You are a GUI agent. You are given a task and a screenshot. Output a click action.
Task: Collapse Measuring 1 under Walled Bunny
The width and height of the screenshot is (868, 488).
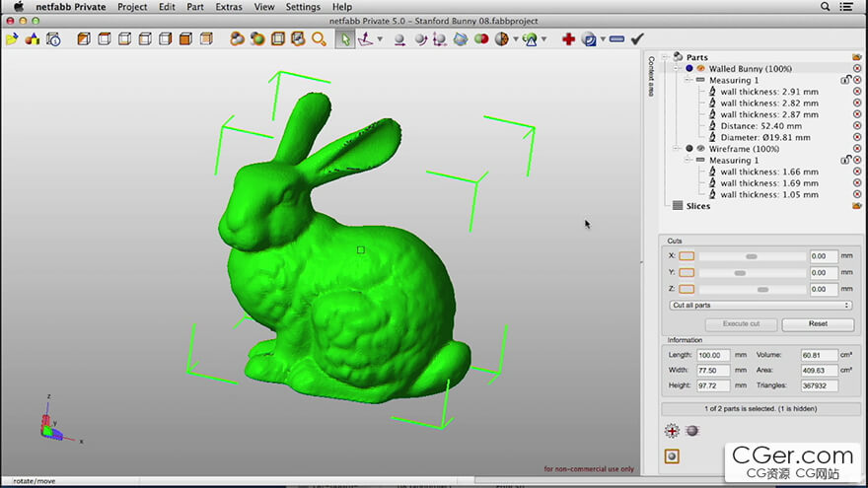coord(688,80)
